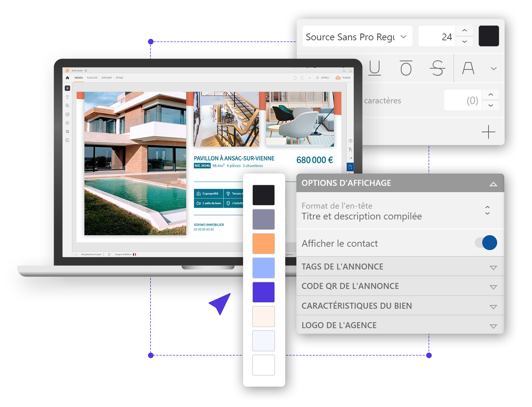Pick the orange swatch in the palette

(x=263, y=243)
